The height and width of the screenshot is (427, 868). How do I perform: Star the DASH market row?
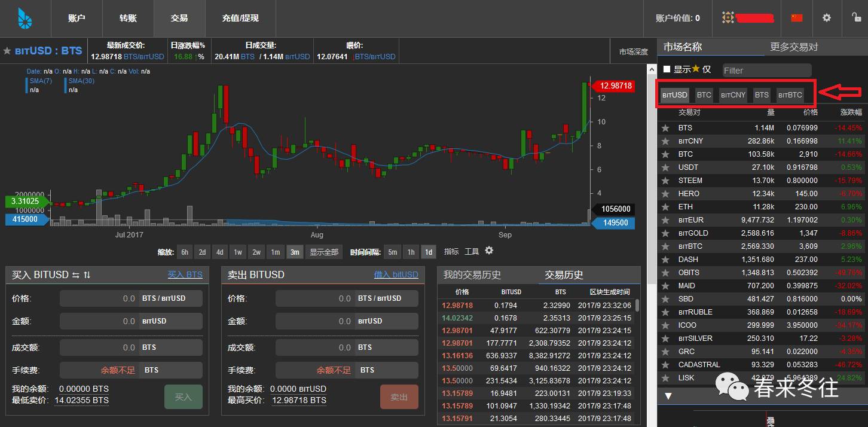(x=665, y=260)
